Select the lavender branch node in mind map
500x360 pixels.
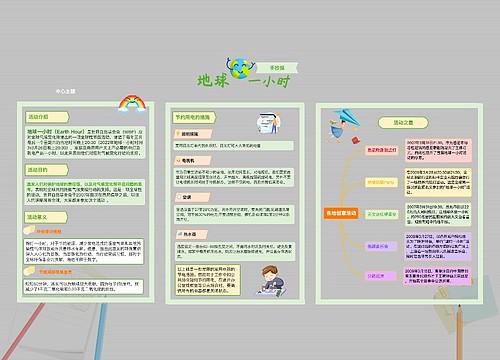click(x=380, y=246)
